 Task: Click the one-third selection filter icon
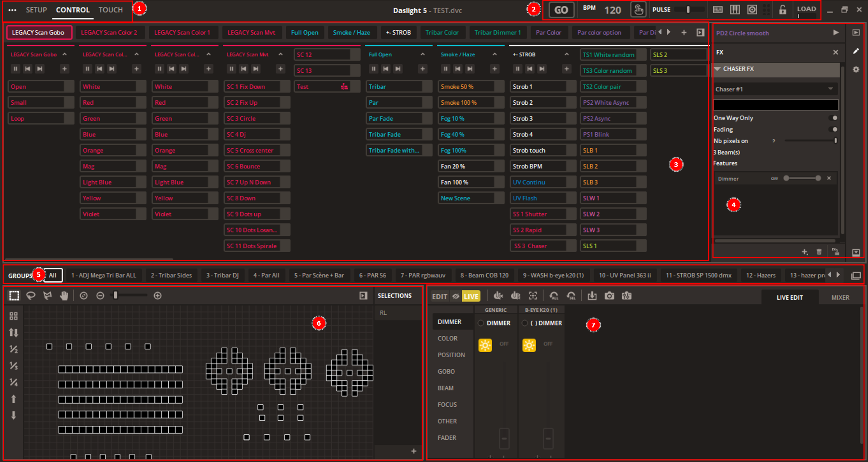(14, 366)
